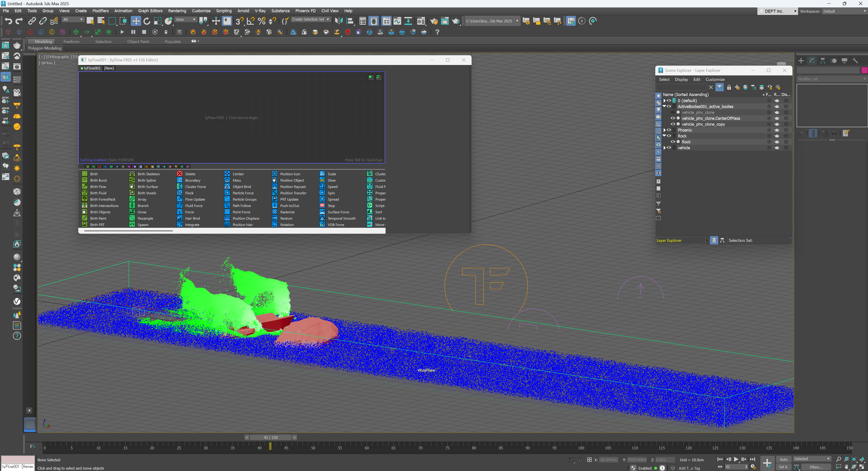This screenshot has width=868, height=471.
Task: Collapse the Rock layer
Action: pyautogui.click(x=665, y=136)
